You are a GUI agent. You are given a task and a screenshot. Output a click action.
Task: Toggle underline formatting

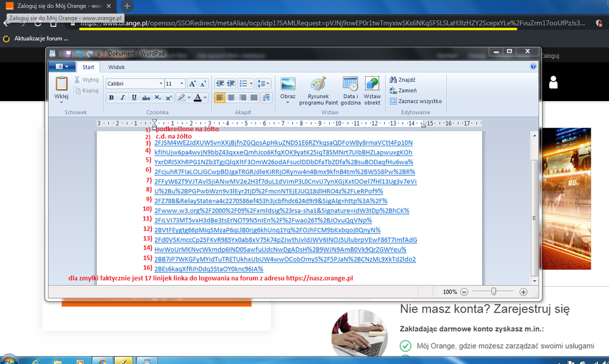pyautogui.click(x=134, y=98)
